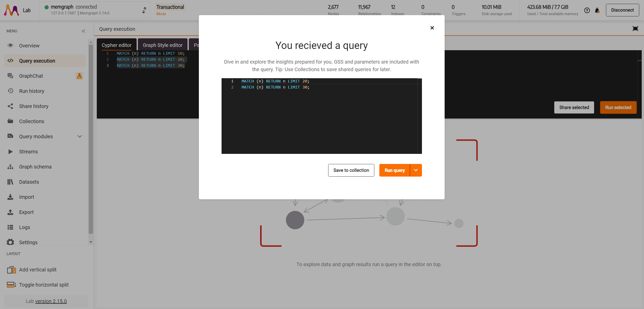Screen dimensions: 644x309
Task: Click the GraphChat flask experimental badge
Action: click(79, 76)
